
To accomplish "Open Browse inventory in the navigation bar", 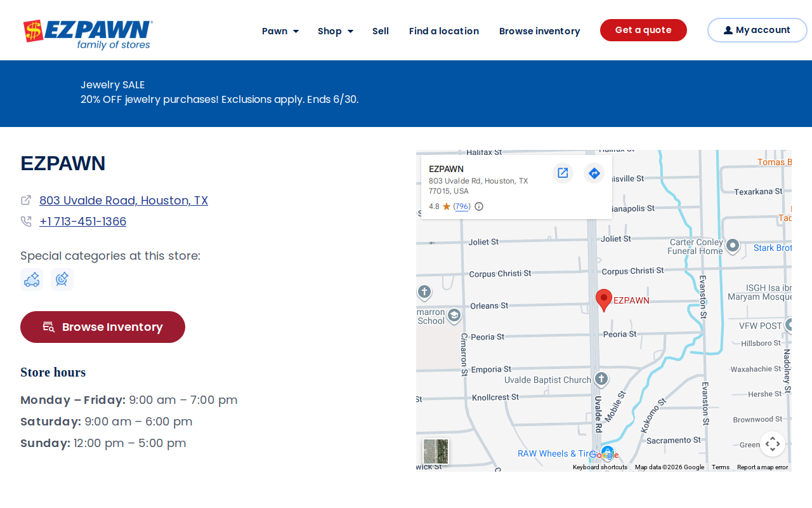I will click(x=540, y=31).
